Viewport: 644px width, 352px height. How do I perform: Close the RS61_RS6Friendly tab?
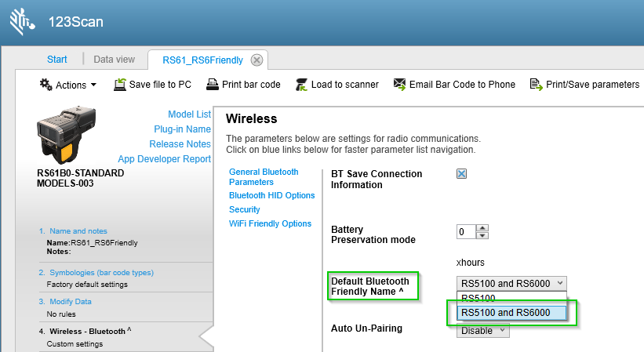point(257,60)
